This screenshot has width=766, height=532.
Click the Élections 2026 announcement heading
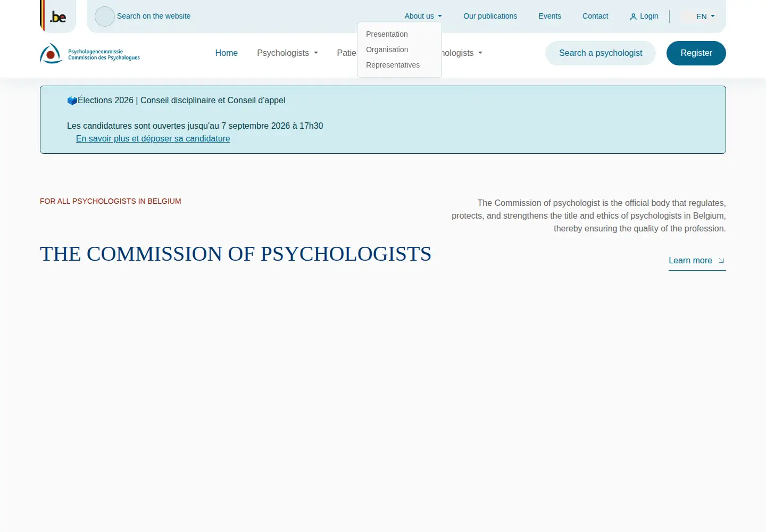click(x=177, y=101)
